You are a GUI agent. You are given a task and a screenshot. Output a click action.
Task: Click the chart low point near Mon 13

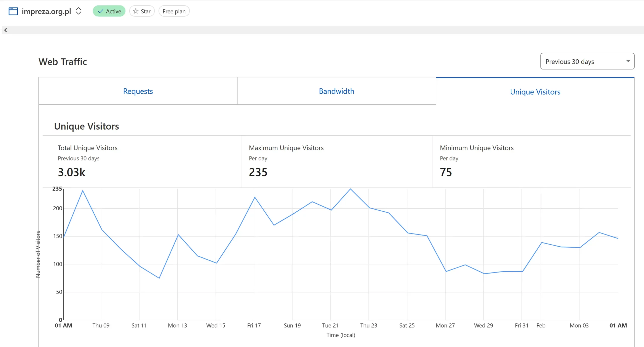159,278
